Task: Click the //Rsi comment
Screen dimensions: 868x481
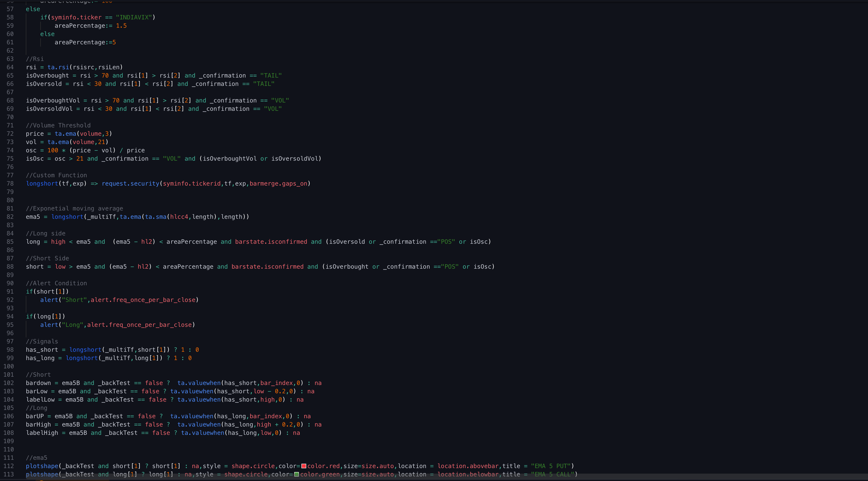Action: (35, 59)
